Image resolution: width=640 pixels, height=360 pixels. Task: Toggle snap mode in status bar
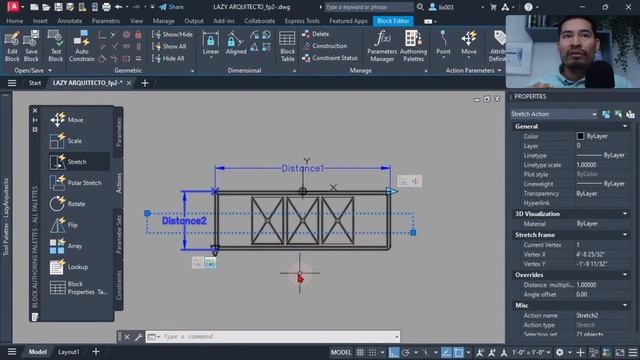[x=373, y=352]
